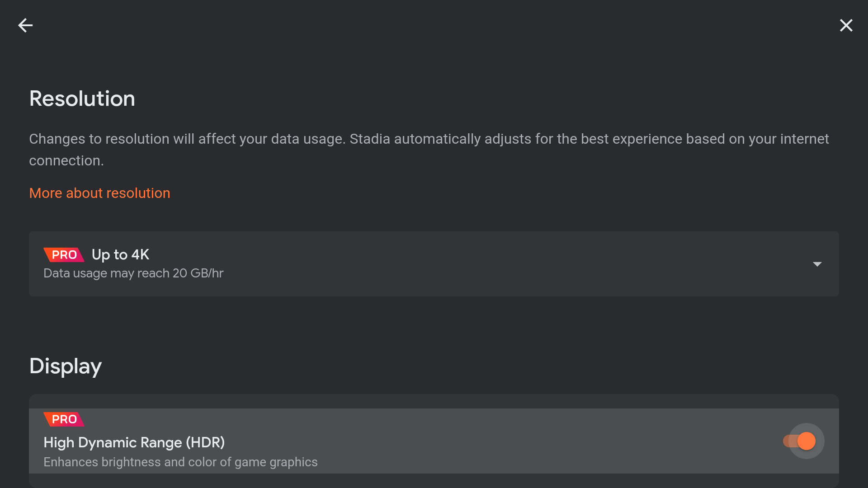Viewport: 868px width, 488px height.
Task: Click the highlighted HDR settings row
Action: (x=497, y=441)
